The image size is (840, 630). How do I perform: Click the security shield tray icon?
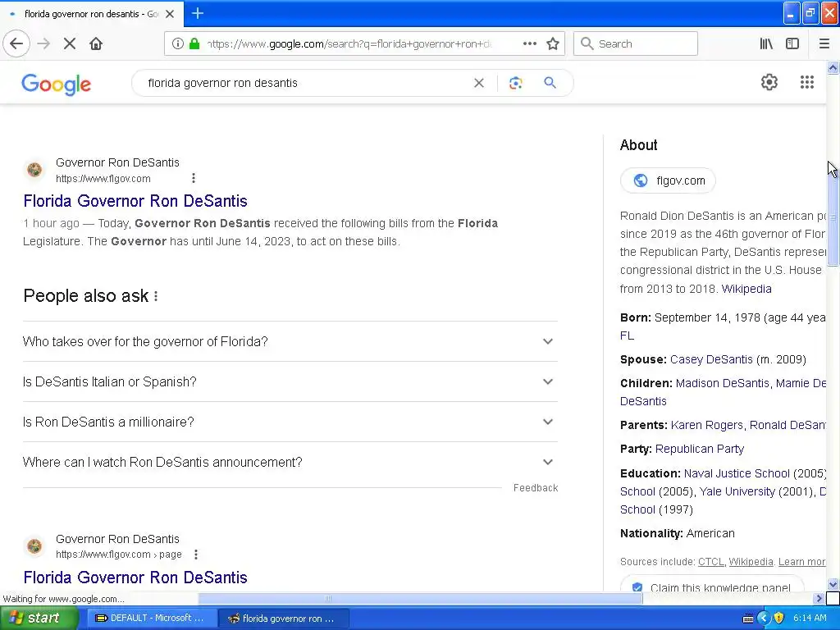click(779, 619)
